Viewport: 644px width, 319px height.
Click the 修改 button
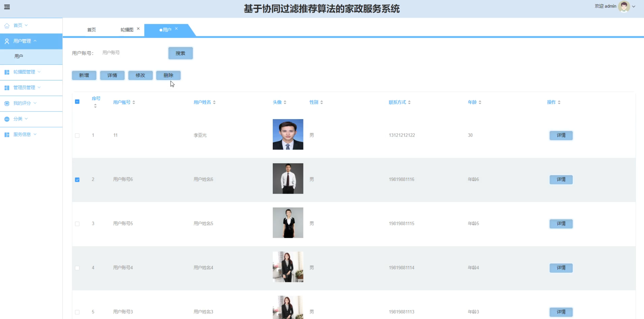pos(140,75)
